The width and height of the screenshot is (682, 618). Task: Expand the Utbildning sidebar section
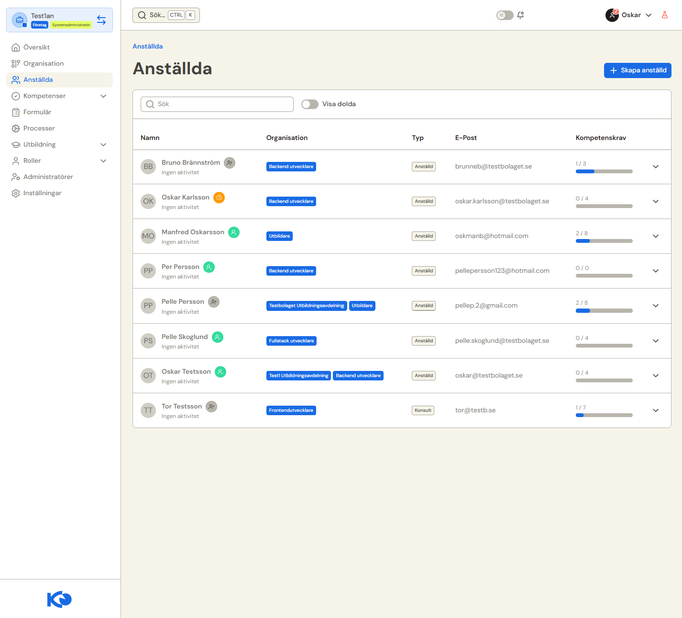pyautogui.click(x=103, y=144)
